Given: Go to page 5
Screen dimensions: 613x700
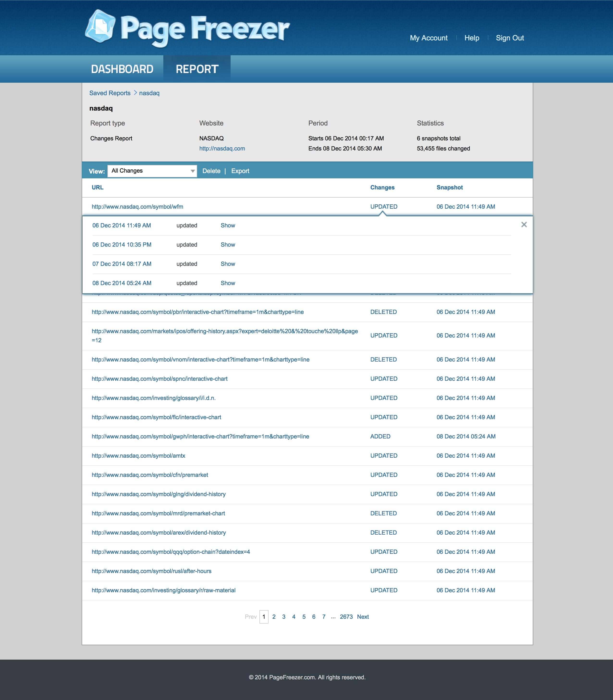Looking at the screenshot, I should 304,617.
